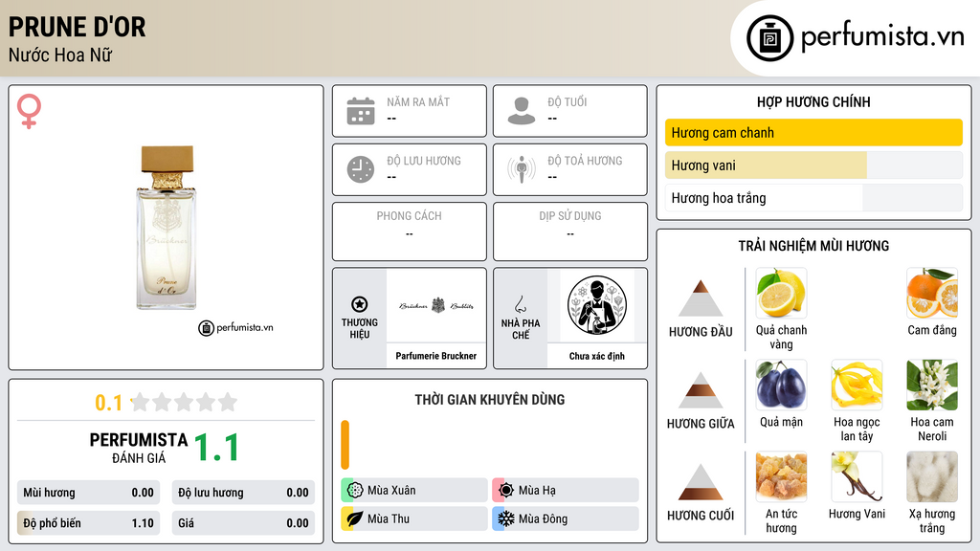The height and width of the screenshot is (551, 980).
Task: Click the Mùa Thu leaf icon
Action: coord(355,518)
